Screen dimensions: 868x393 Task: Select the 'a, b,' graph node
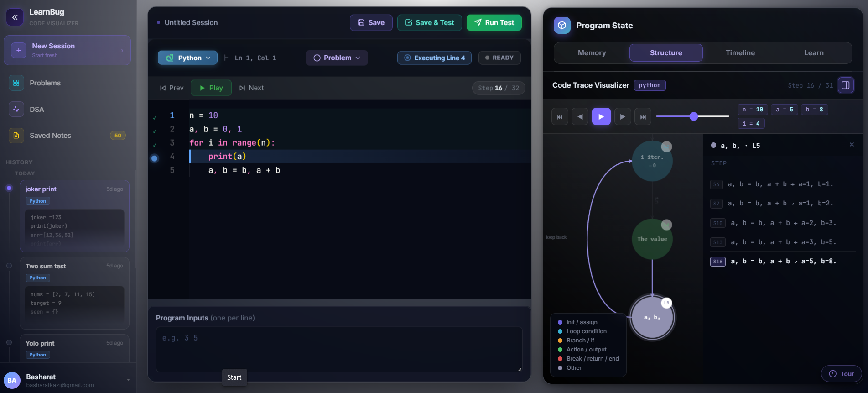tap(652, 318)
